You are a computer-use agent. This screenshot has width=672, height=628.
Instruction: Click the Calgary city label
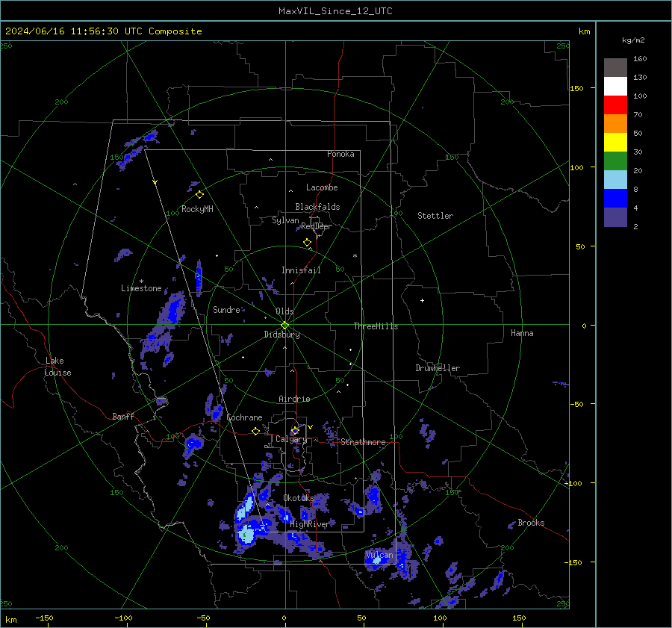(291, 439)
